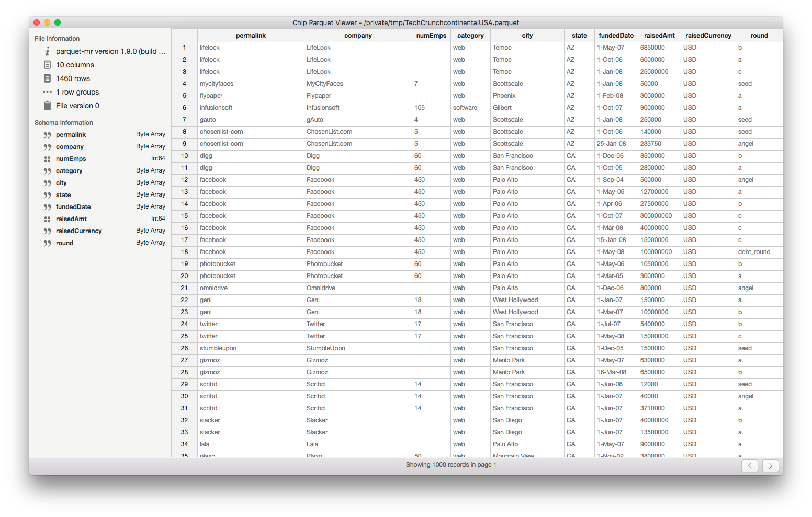Go to the previous page of records

(750, 465)
